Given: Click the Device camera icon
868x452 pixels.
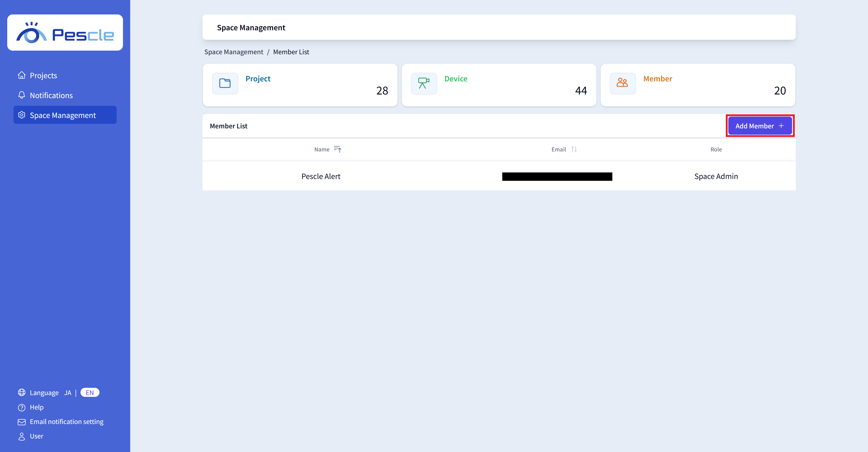Looking at the screenshot, I should click(x=424, y=83).
